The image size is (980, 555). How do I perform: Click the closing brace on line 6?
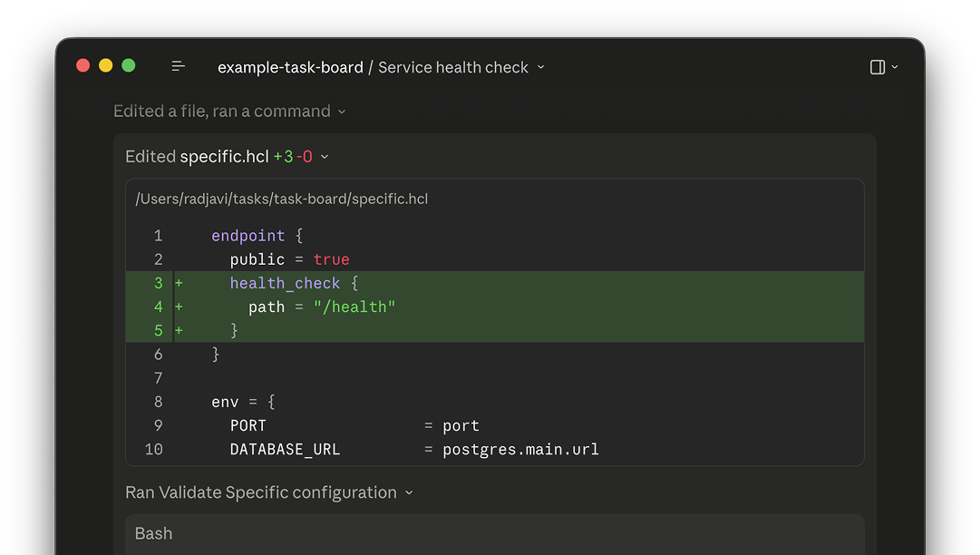tap(216, 355)
